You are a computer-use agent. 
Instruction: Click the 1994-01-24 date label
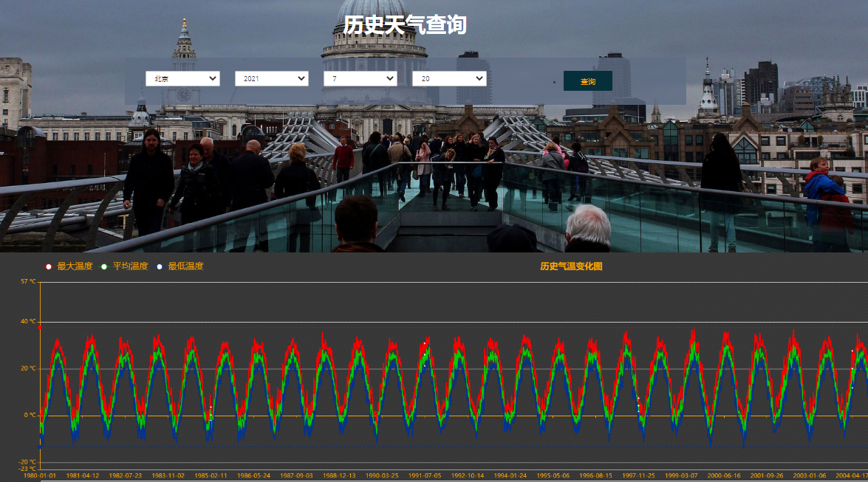click(x=510, y=475)
